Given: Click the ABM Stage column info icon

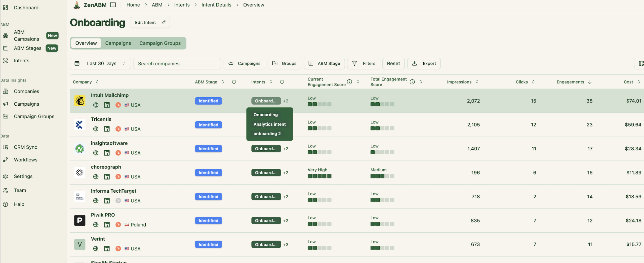Looking at the screenshot, I should click(234, 82).
